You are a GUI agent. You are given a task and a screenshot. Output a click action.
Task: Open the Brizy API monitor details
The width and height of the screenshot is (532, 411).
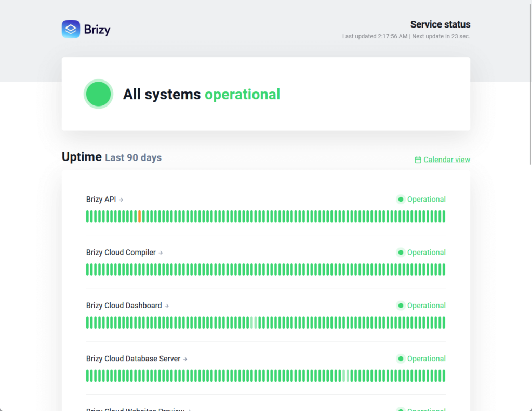pos(101,199)
